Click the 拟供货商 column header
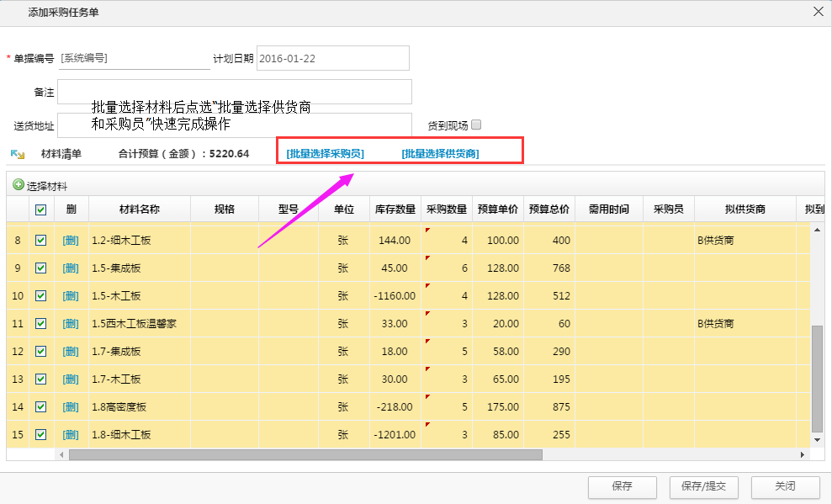Image resolution: width=832 pixels, height=504 pixels. click(x=745, y=210)
